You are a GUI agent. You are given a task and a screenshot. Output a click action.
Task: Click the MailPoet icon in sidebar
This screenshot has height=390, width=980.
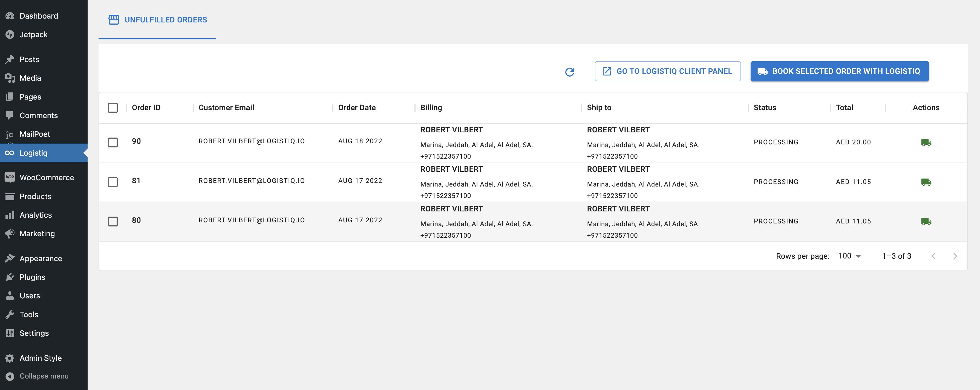(10, 134)
